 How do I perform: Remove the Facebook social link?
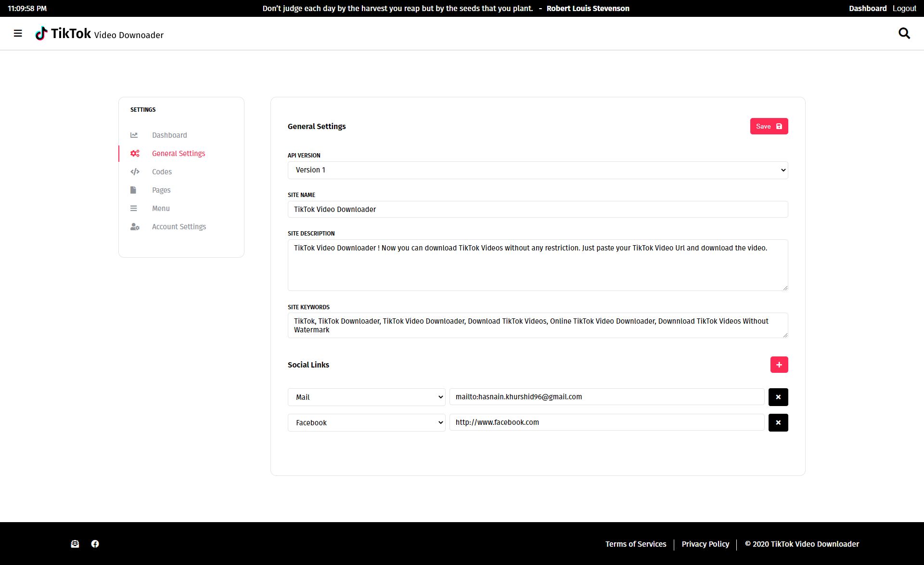778,422
